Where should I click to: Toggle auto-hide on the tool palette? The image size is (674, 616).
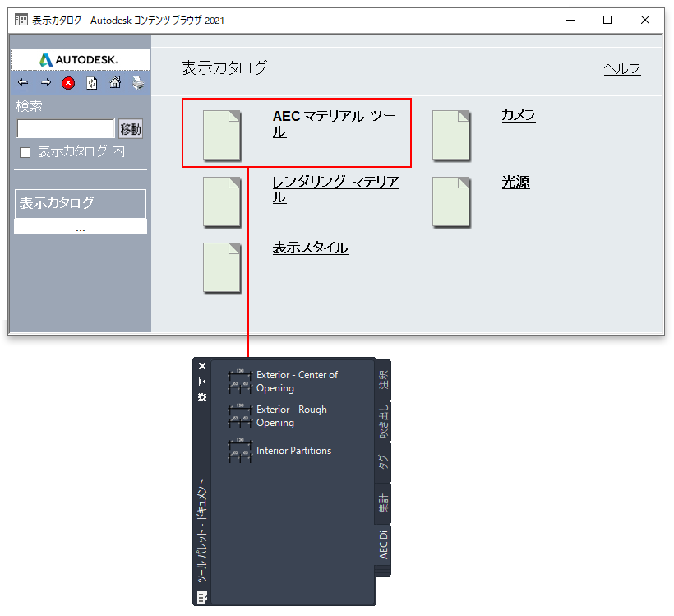click(x=202, y=382)
